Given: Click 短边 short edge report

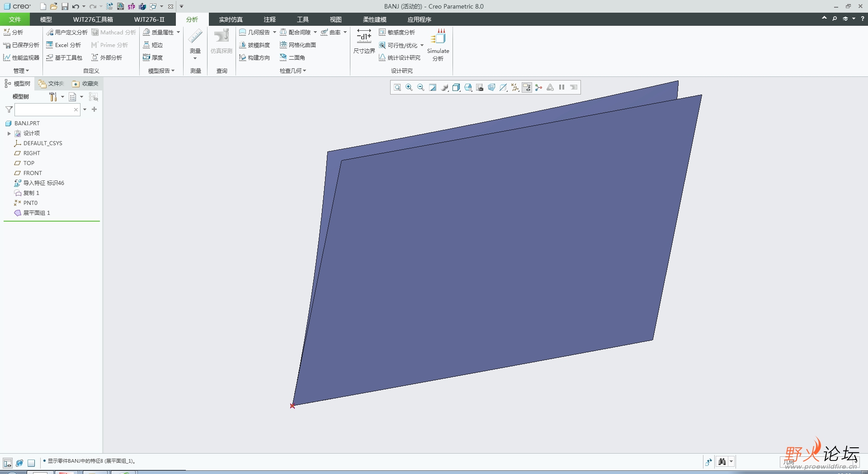Looking at the screenshot, I should pyautogui.click(x=153, y=45).
